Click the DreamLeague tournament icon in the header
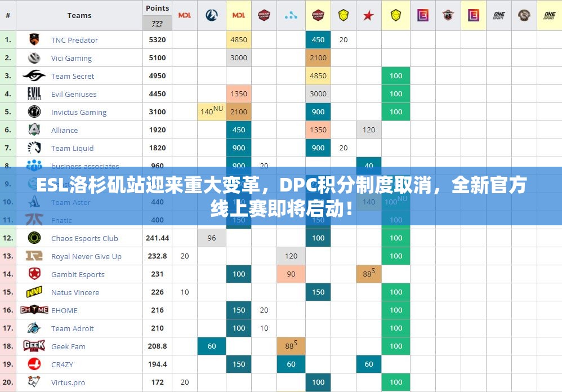This screenshot has height=392, width=562. pos(264,15)
